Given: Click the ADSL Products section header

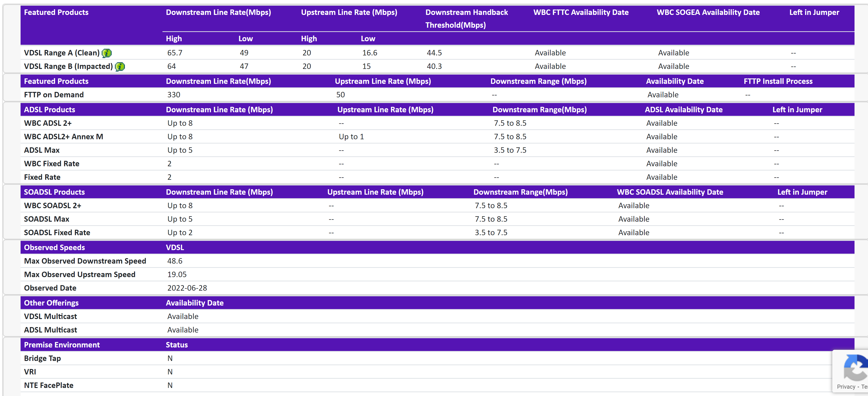Looking at the screenshot, I should pos(49,109).
